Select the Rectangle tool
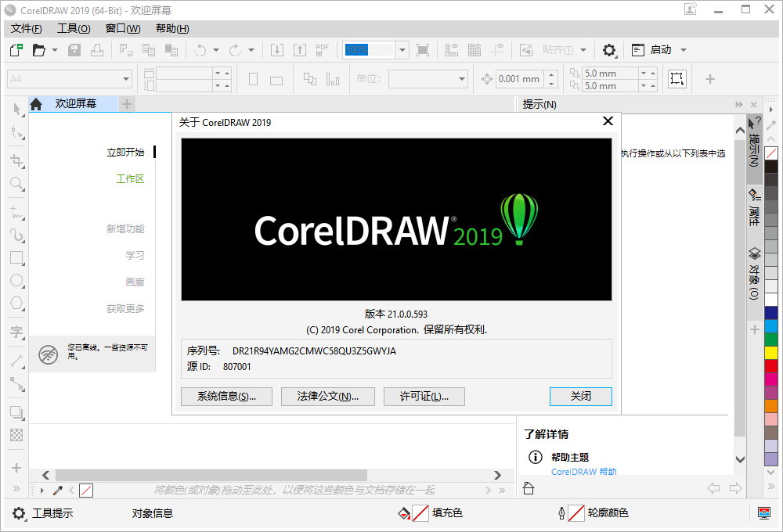783x532 pixels. tap(16, 257)
